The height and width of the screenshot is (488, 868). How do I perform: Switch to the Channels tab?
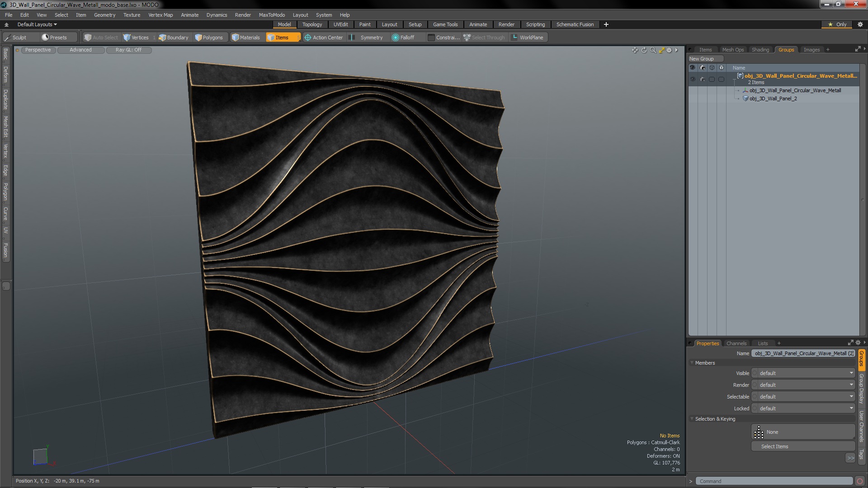[736, 343]
